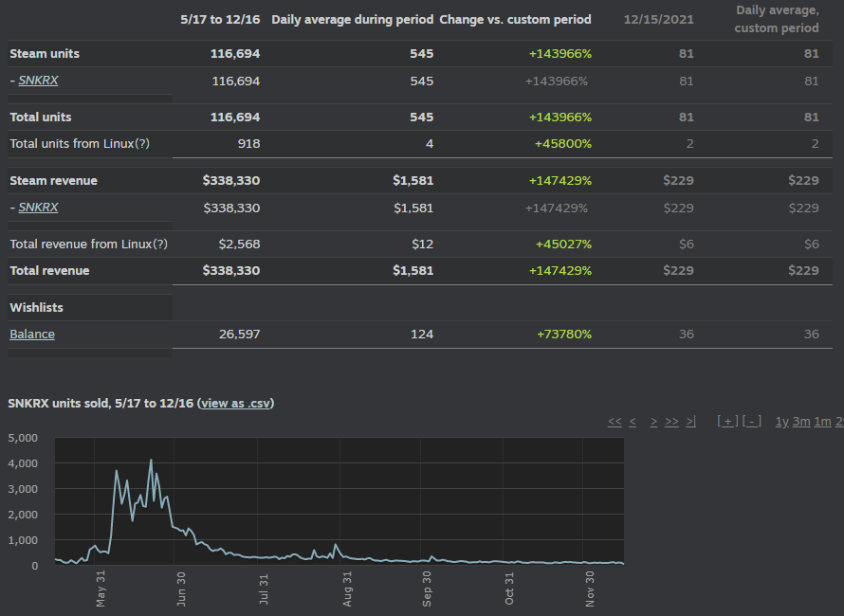
Task: Click 'Daily average, custom period' column header
Action: [x=777, y=19]
